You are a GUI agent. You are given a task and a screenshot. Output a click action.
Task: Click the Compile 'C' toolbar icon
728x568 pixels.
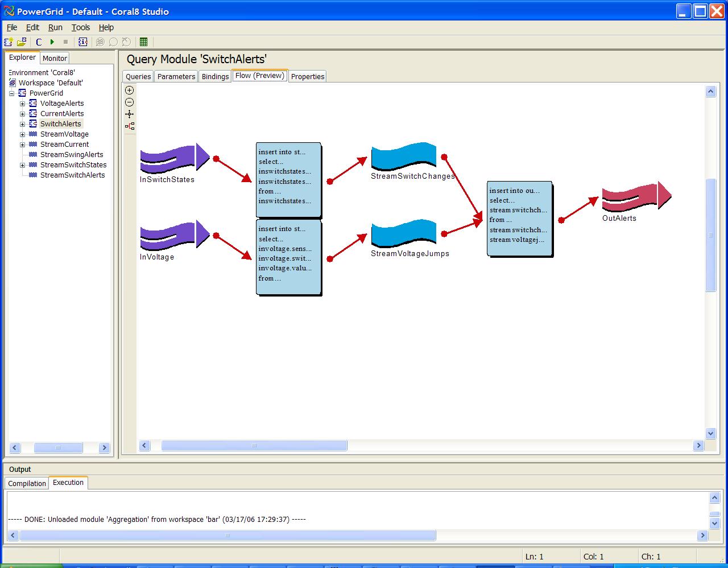39,42
